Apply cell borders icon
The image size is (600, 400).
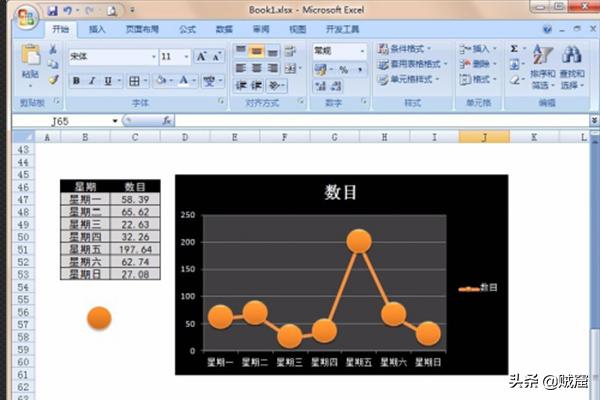pyautogui.click(x=134, y=81)
